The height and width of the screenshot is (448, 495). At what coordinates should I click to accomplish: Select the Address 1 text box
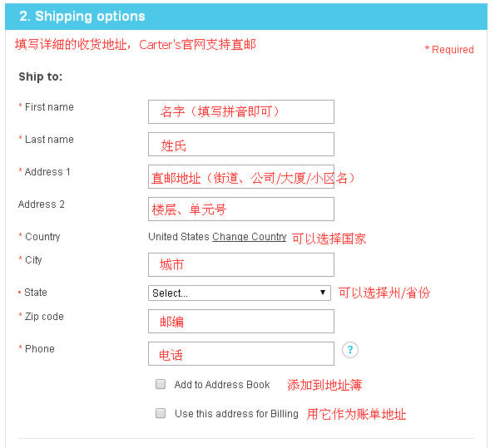pos(241,177)
